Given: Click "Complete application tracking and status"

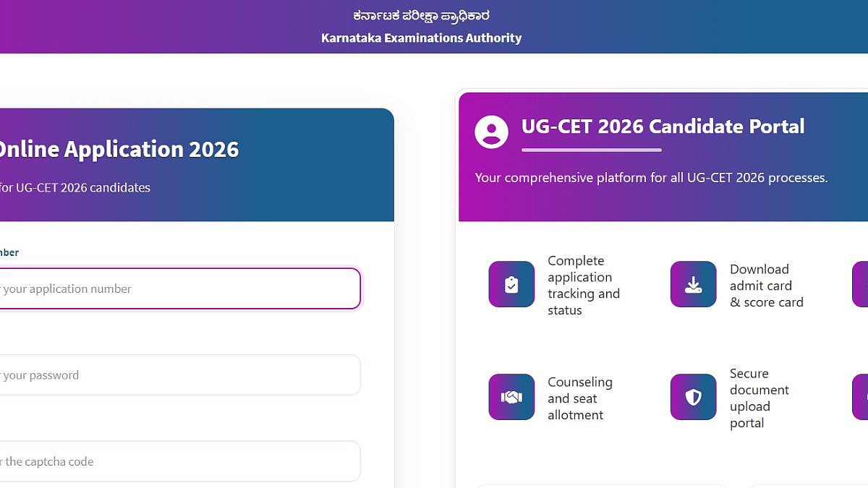Looking at the screenshot, I should 583,285.
